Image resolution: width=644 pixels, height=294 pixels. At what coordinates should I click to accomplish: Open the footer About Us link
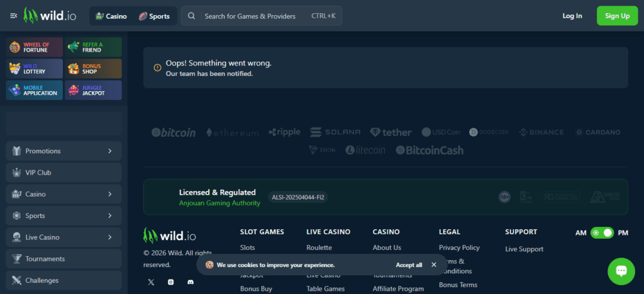[x=387, y=248]
